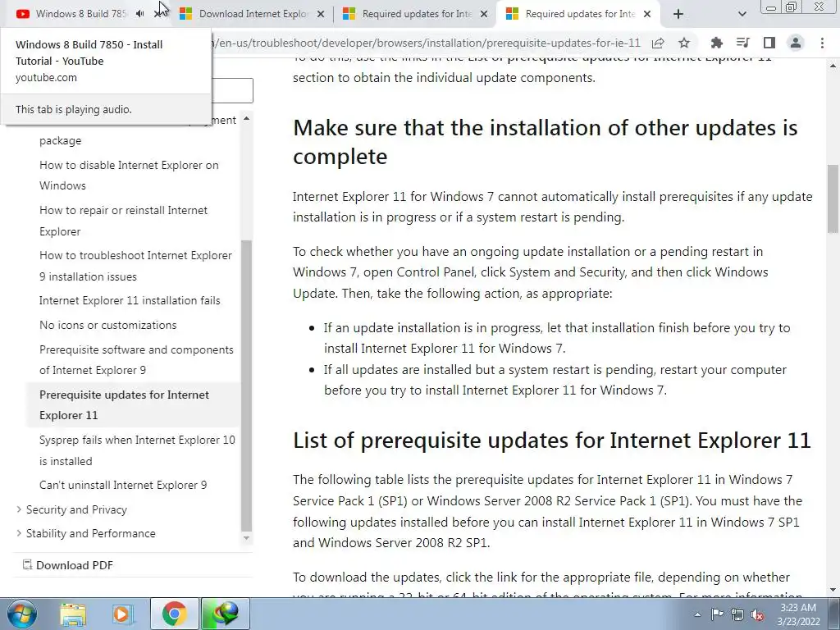Close the Download Internet Explorer tab

(321, 14)
